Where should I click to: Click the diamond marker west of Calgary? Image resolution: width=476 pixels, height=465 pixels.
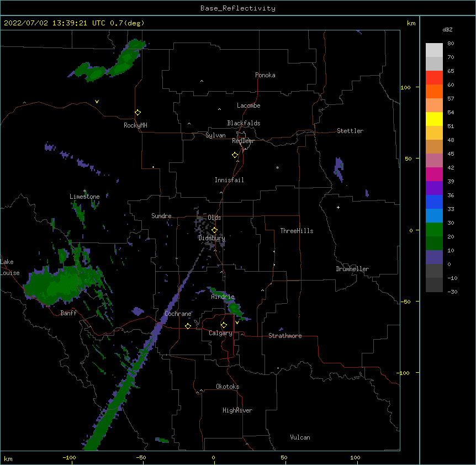(188, 326)
